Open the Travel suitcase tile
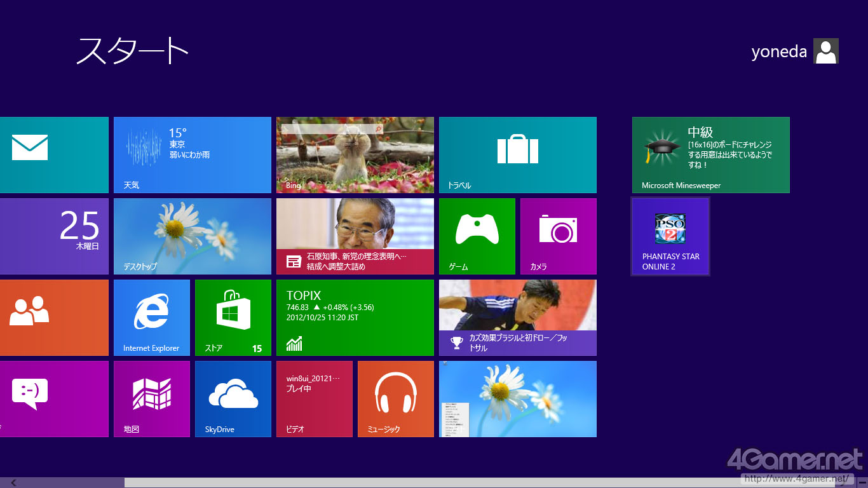868x488 pixels. coord(517,154)
